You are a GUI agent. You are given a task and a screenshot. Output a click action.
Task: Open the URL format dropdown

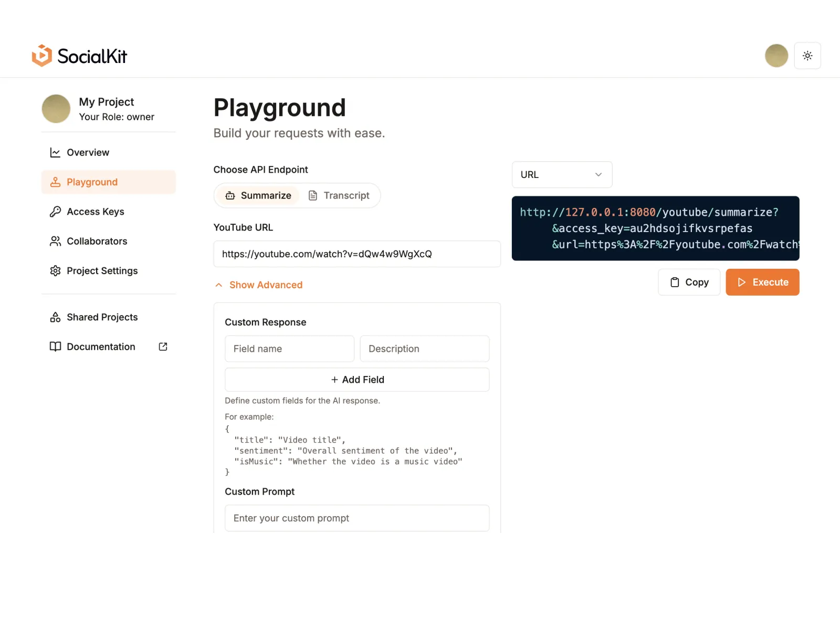562,175
